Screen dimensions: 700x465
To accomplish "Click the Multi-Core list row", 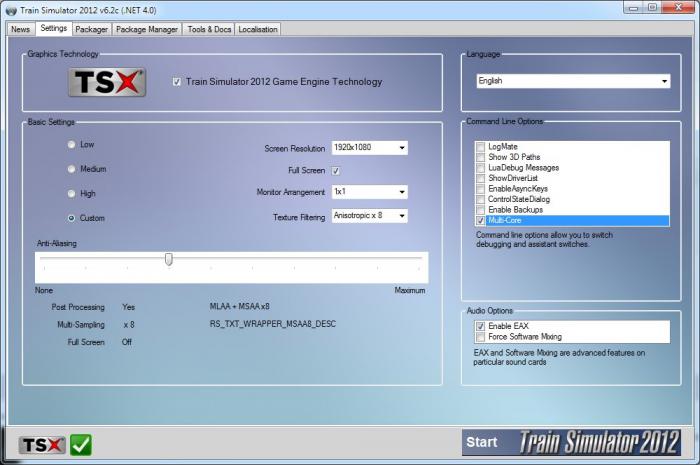I will (573, 220).
